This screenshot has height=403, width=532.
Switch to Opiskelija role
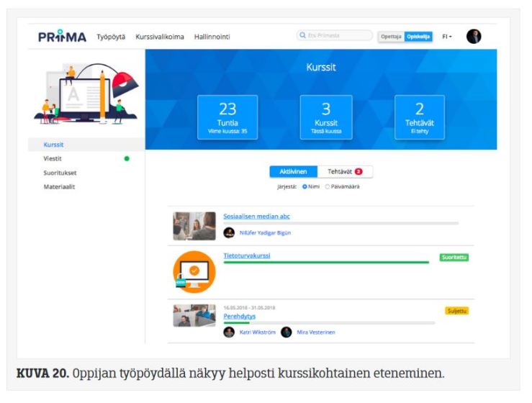coord(418,37)
